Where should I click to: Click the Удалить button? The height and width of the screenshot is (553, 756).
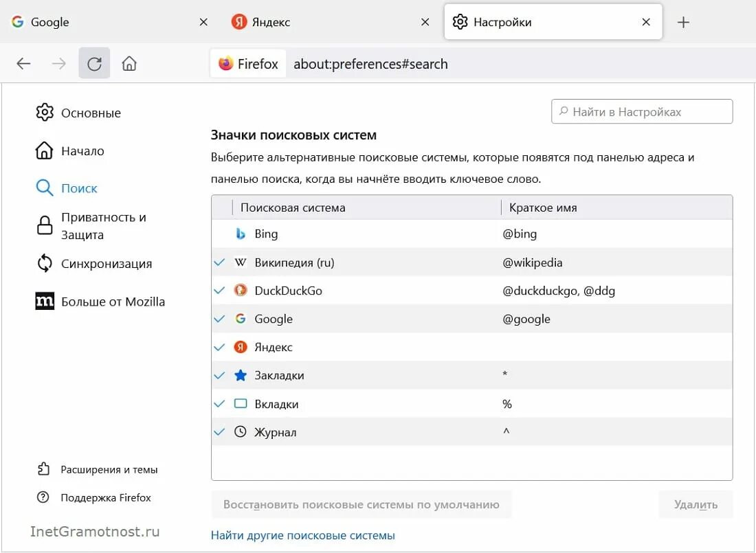click(x=696, y=505)
